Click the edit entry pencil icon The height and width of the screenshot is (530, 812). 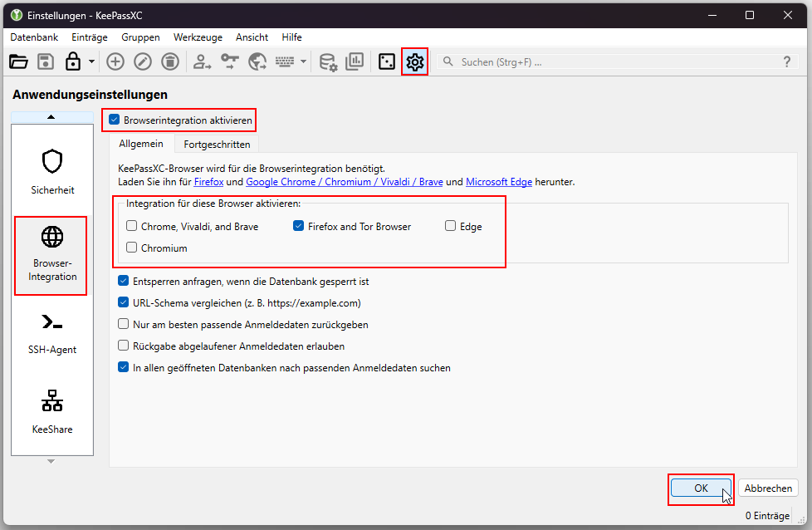[x=143, y=61]
